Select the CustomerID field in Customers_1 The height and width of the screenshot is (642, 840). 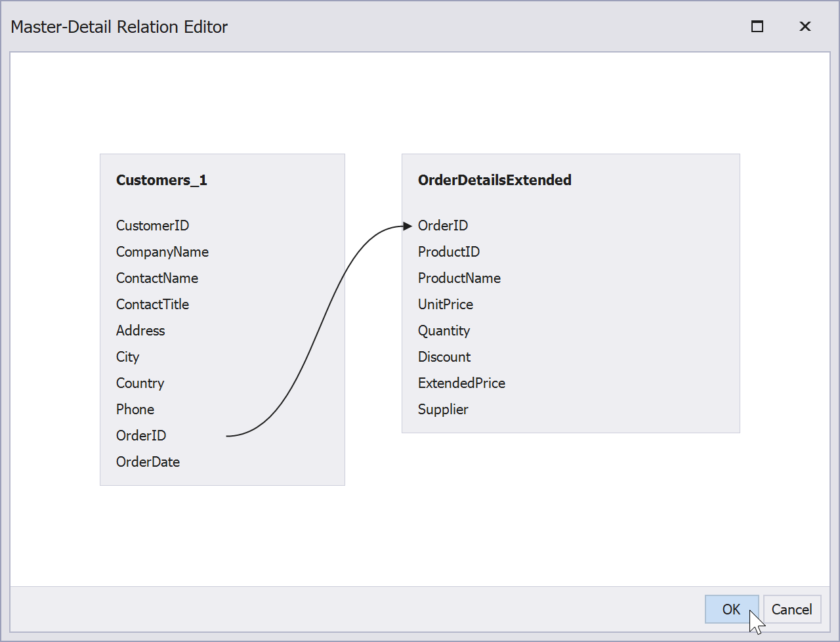[x=152, y=225]
